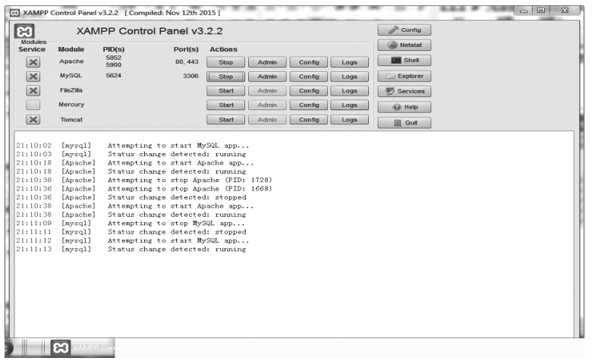Open Windows Services manager

click(405, 91)
